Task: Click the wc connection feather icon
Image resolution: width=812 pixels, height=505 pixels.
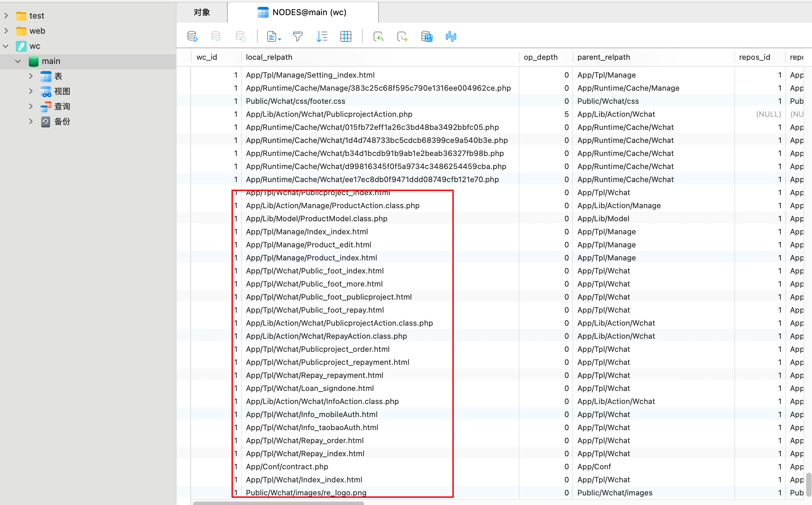Action: click(21, 46)
